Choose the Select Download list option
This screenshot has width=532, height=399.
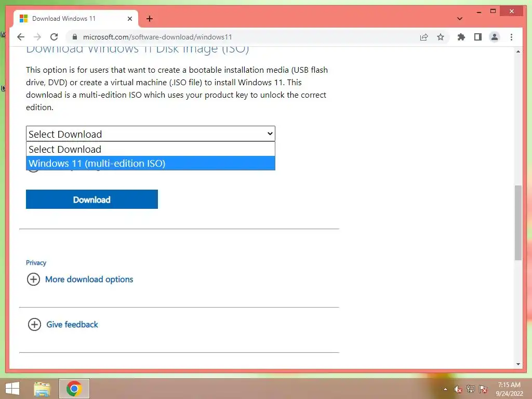pos(151,149)
